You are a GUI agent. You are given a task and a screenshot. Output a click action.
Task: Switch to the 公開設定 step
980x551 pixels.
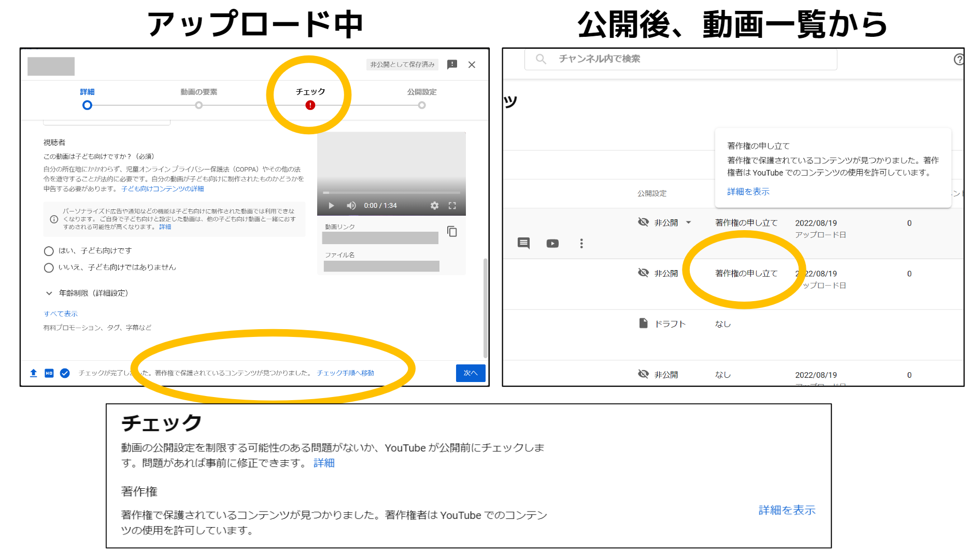422,98
